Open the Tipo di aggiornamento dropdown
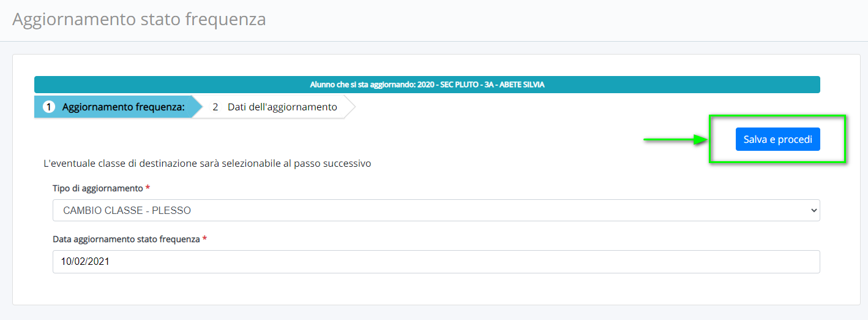Screen dimensions: 868x320 tap(436, 210)
